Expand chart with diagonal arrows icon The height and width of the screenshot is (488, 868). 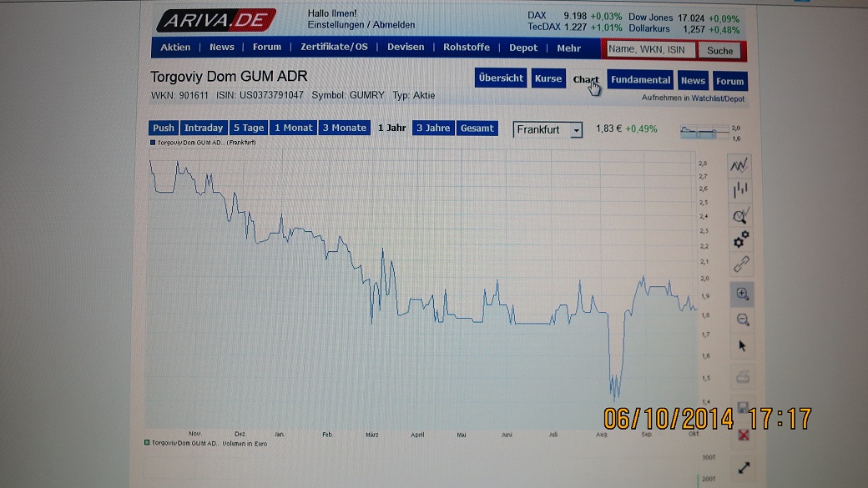click(744, 467)
